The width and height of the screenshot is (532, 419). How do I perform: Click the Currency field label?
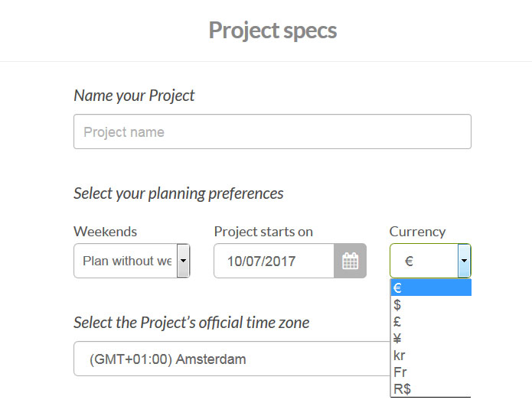(x=417, y=232)
